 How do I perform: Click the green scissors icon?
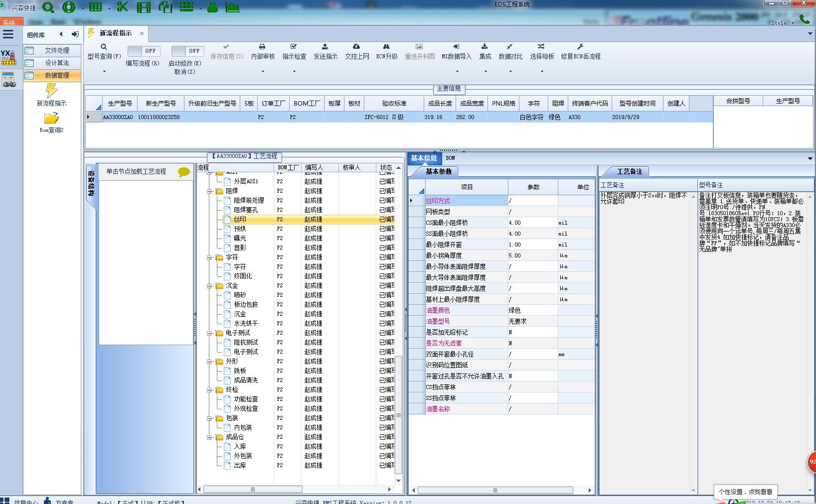123,7
